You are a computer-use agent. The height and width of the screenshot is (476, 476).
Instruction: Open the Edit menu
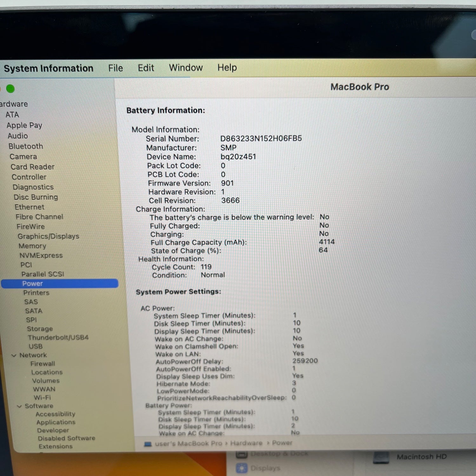146,68
